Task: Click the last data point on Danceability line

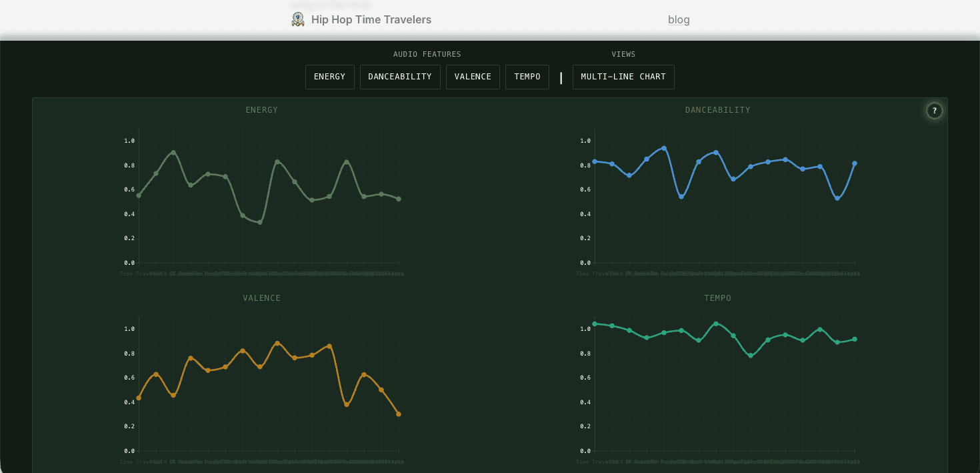Action: coord(855,163)
